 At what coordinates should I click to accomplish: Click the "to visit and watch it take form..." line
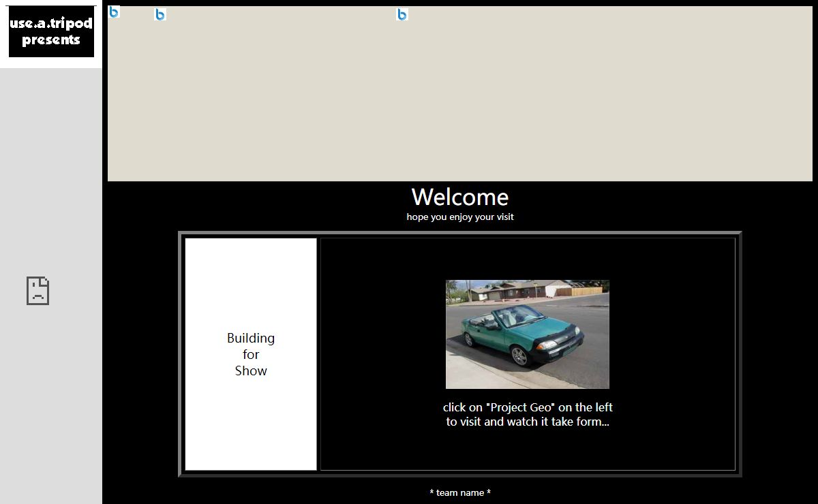click(528, 422)
